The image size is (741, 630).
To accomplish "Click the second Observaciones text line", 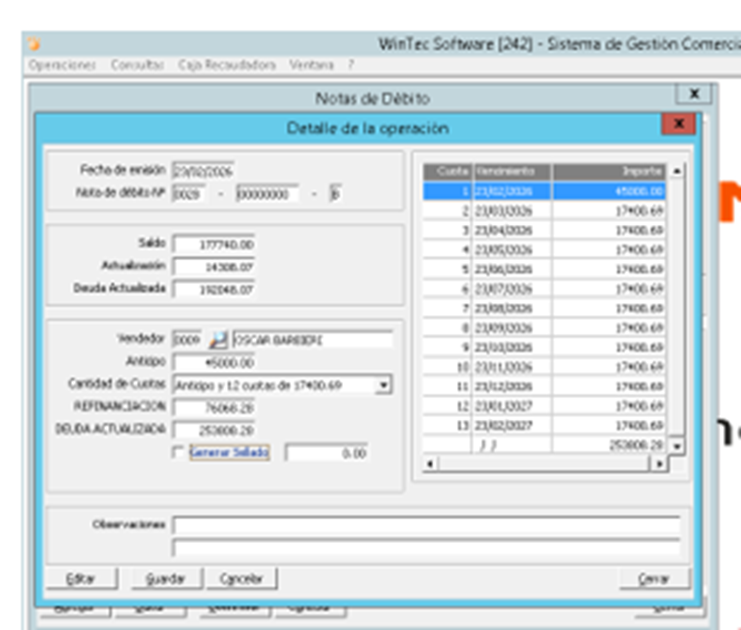I will click(426, 547).
